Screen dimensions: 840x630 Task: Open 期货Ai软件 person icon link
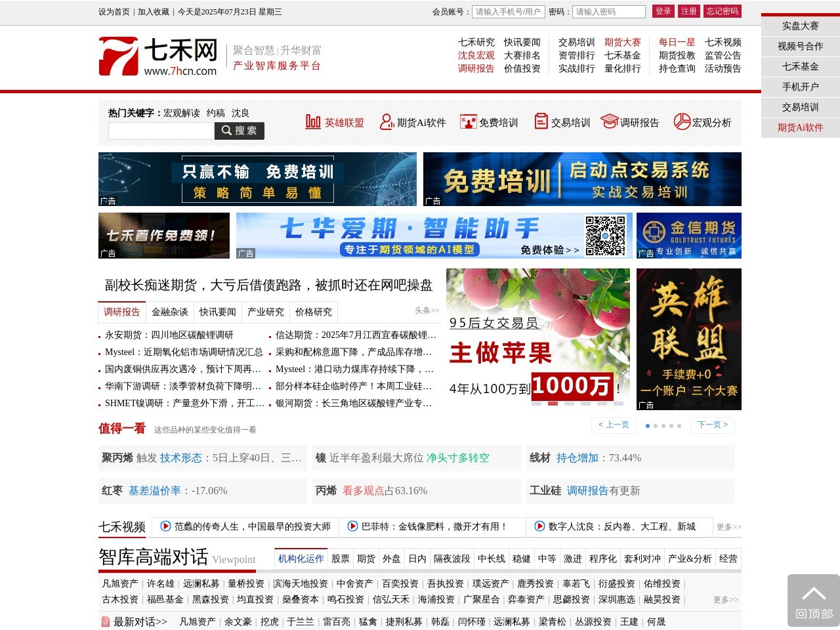coord(387,122)
